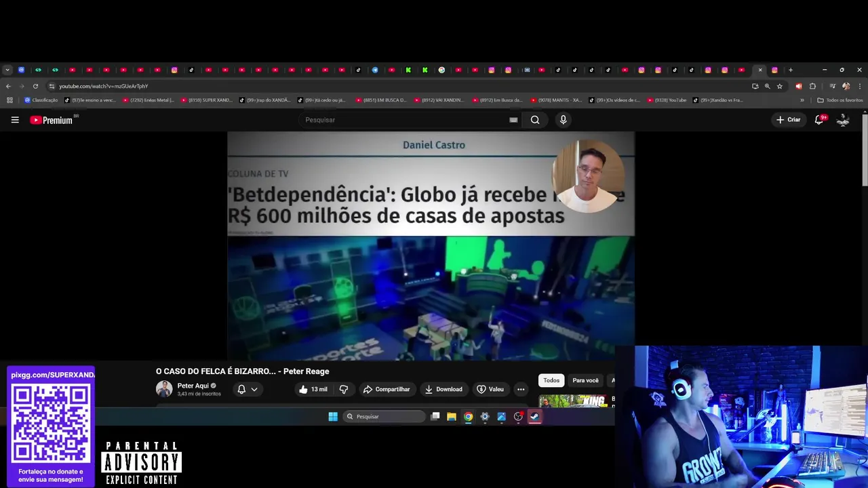Open the Chrome extensions puzzle menu
Image resolution: width=868 pixels, height=488 pixels.
812,86
